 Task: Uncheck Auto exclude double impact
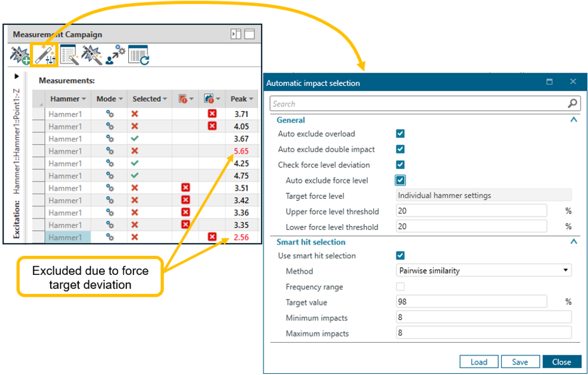tap(400, 150)
